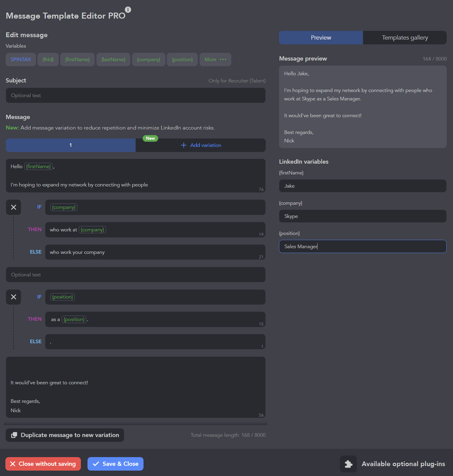Duplicate message to new variation
The image size is (453, 476).
pyautogui.click(x=65, y=435)
